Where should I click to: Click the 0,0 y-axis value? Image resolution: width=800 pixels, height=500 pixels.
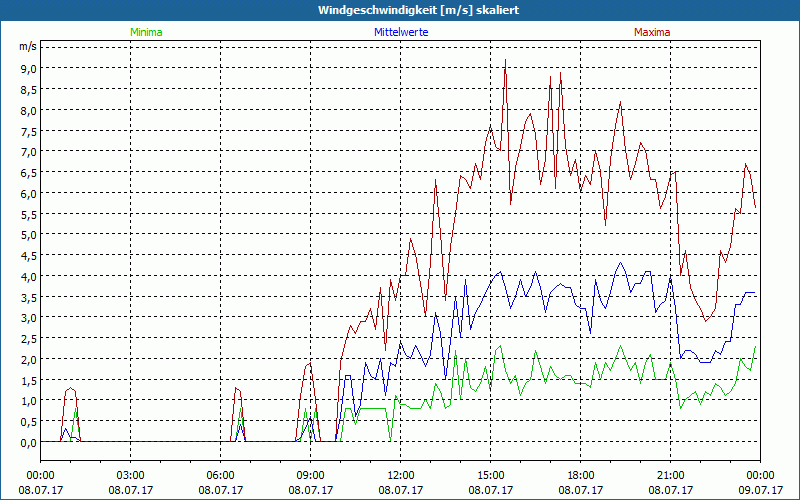click(29, 443)
